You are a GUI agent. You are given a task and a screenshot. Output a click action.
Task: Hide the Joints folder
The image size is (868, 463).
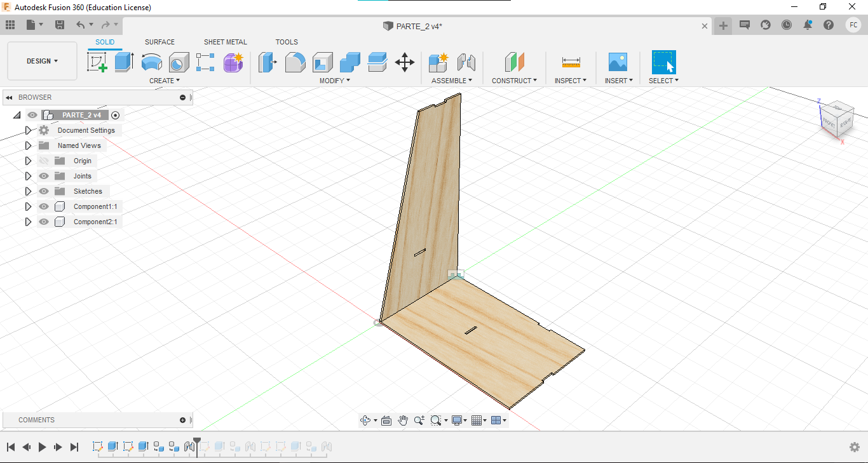pos(44,176)
